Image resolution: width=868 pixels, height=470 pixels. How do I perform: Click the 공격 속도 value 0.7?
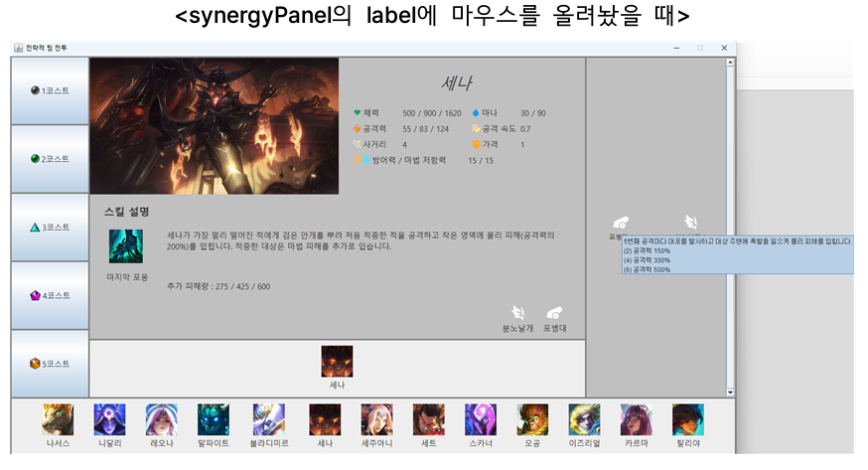525,129
